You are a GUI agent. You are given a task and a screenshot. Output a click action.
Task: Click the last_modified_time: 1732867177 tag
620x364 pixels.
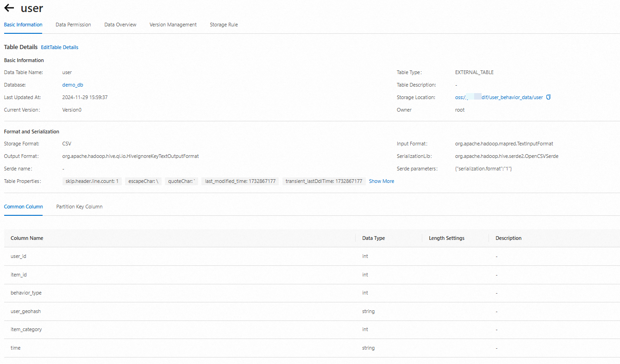coord(240,181)
